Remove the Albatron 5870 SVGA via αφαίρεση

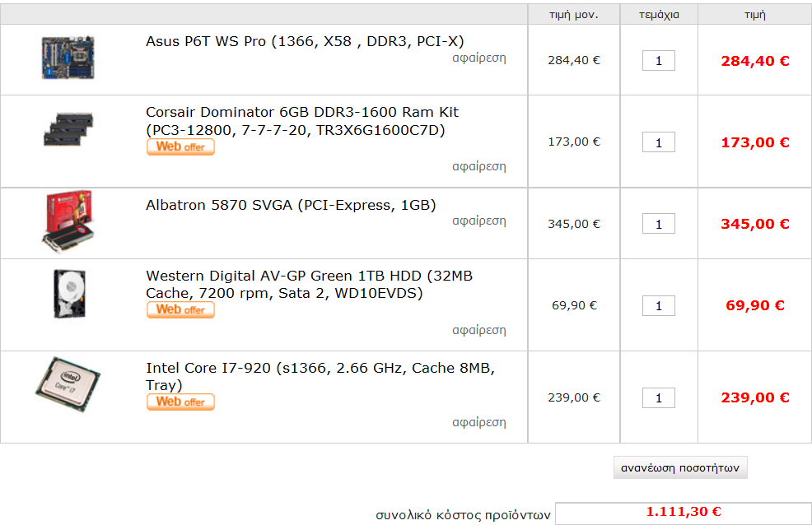[x=479, y=221]
